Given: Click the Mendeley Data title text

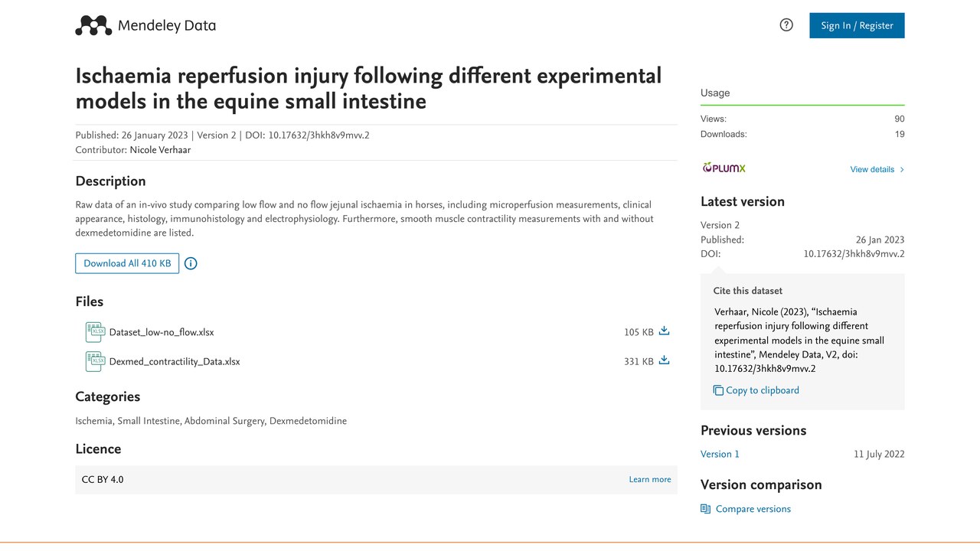Looking at the screenshot, I should tap(167, 25).
